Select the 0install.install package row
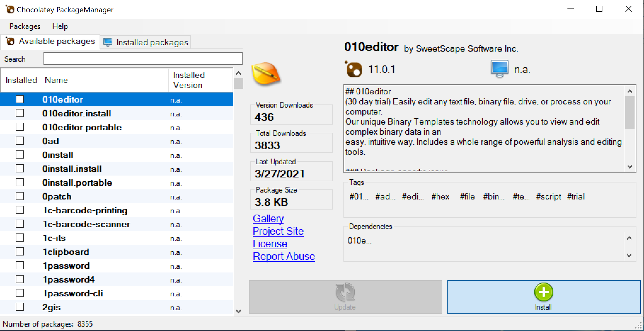This screenshot has height=331, width=644. pos(117,169)
